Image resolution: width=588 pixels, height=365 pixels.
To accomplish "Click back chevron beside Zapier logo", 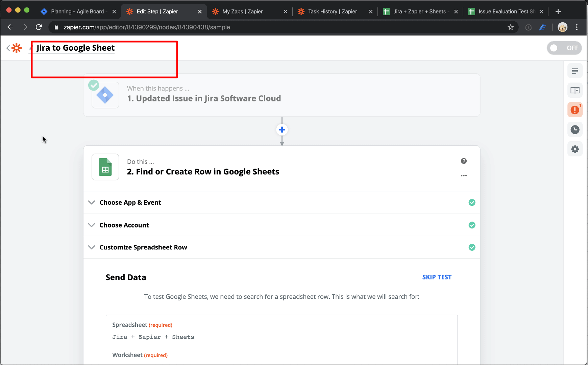I will [x=8, y=48].
